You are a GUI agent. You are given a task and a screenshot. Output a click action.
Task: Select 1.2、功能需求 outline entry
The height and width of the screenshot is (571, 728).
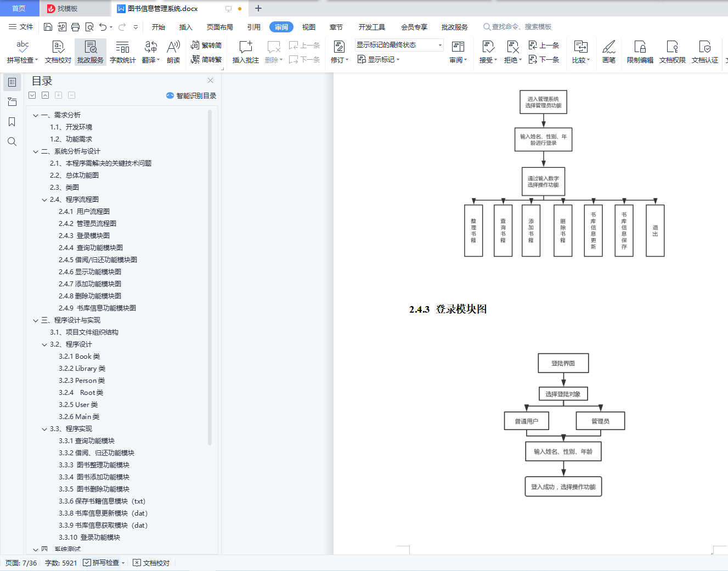pos(71,139)
